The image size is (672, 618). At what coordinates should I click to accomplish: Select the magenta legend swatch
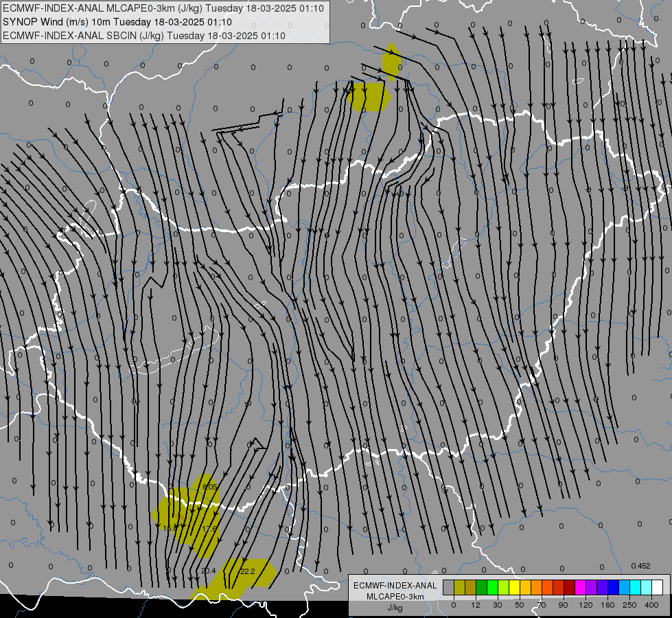point(581,587)
